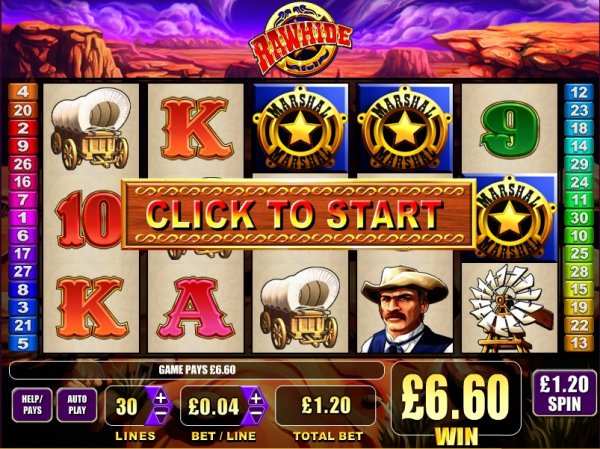Select payline 4 marker on left
The width and height of the screenshot is (600, 449).
coord(23,92)
